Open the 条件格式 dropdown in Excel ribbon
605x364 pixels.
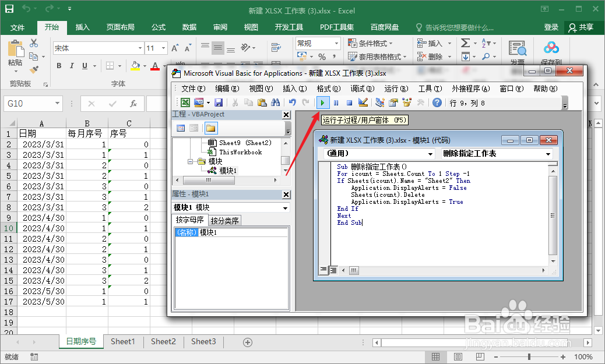[370, 43]
